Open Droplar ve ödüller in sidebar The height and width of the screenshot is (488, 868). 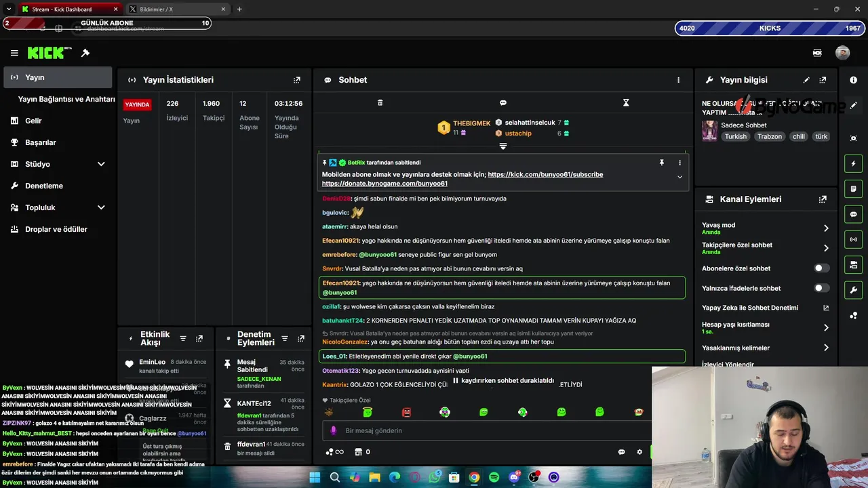point(58,229)
